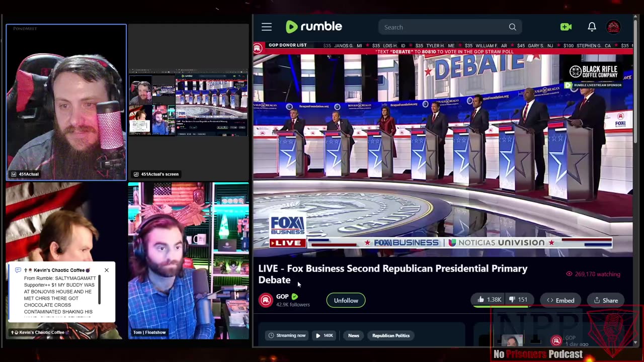Dislike the video with thumbs down
The image size is (644, 362).
(x=518, y=300)
